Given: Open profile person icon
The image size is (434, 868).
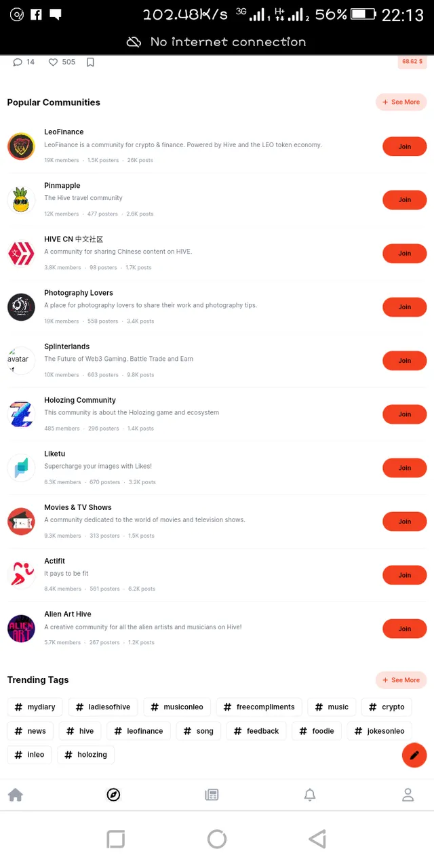Looking at the screenshot, I should coord(408,795).
